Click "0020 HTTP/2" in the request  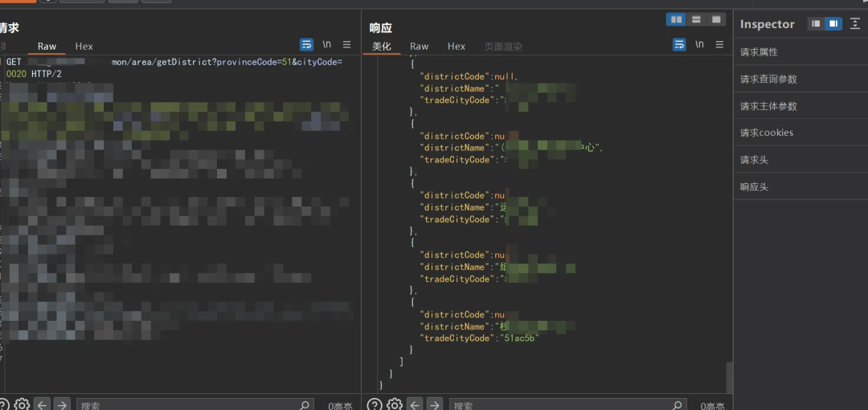(33, 74)
